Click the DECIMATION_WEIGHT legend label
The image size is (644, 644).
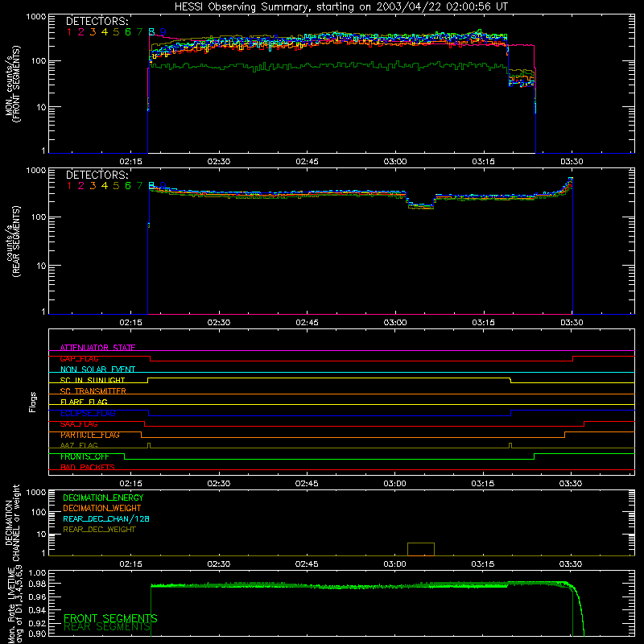coord(102,509)
